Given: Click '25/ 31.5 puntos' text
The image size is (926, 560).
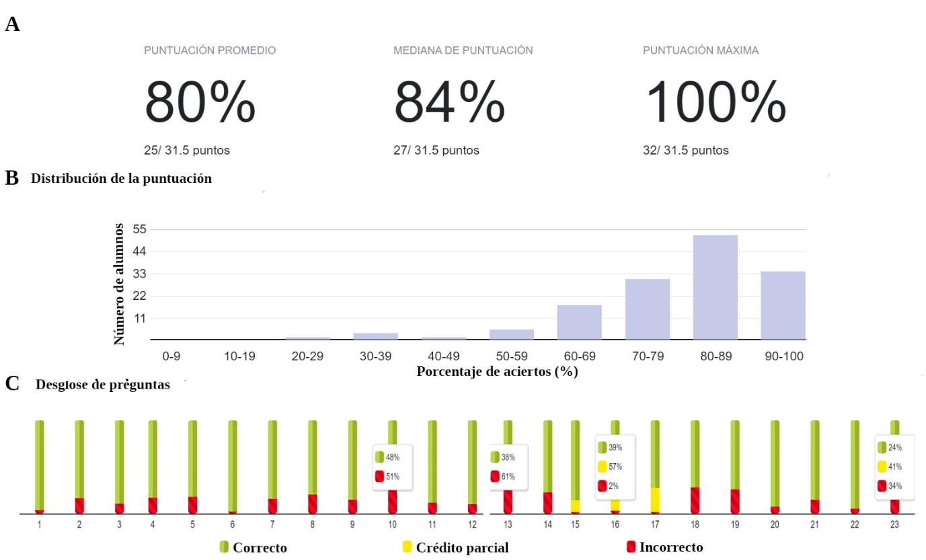Looking at the screenshot, I should point(187,151).
